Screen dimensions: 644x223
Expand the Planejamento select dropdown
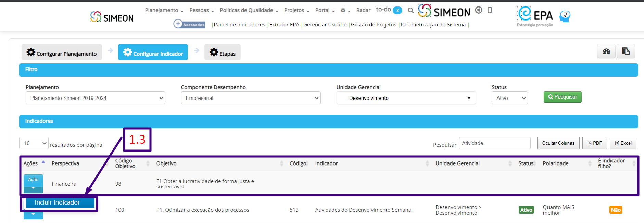pos(96,98)
